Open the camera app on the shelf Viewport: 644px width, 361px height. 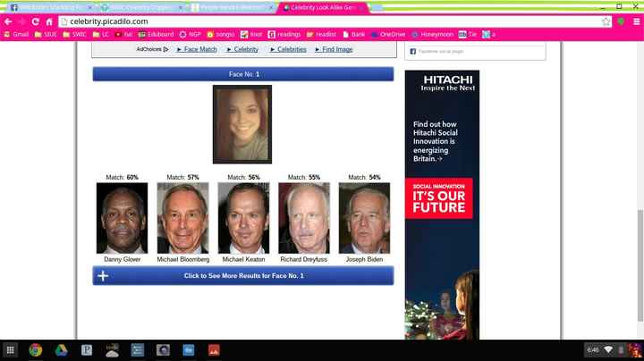tap(163, 350)
